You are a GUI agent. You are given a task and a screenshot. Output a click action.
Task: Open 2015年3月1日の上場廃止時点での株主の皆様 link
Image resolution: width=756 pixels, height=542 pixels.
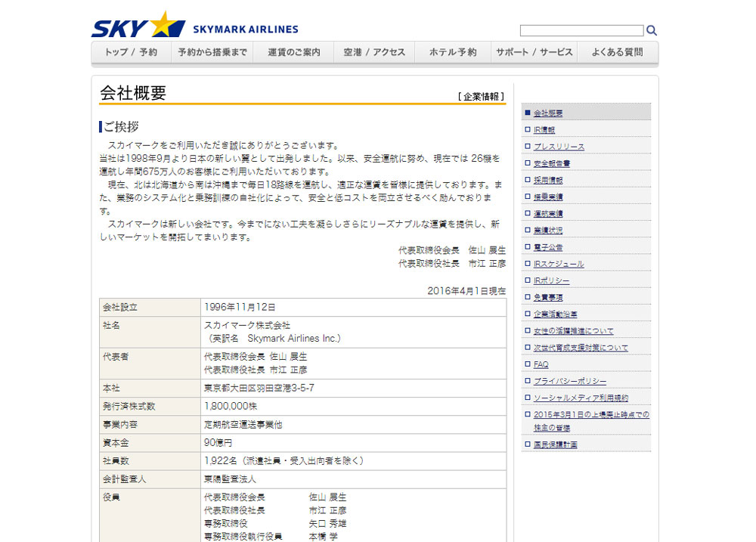pos(591,421)
